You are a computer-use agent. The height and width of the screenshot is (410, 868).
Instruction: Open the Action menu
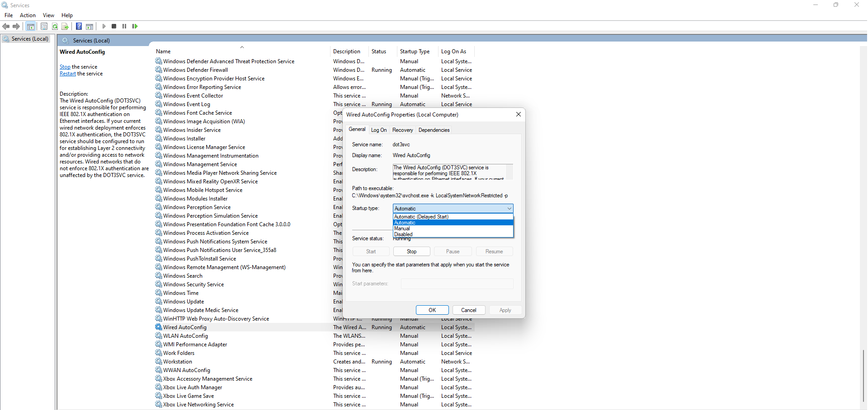pyautogui.click(x=28, y=15)
